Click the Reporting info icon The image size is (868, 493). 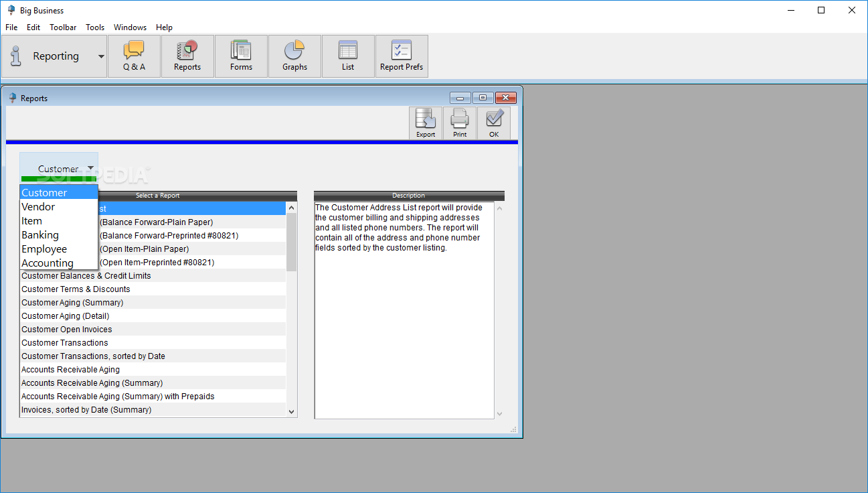pos(17,56)
